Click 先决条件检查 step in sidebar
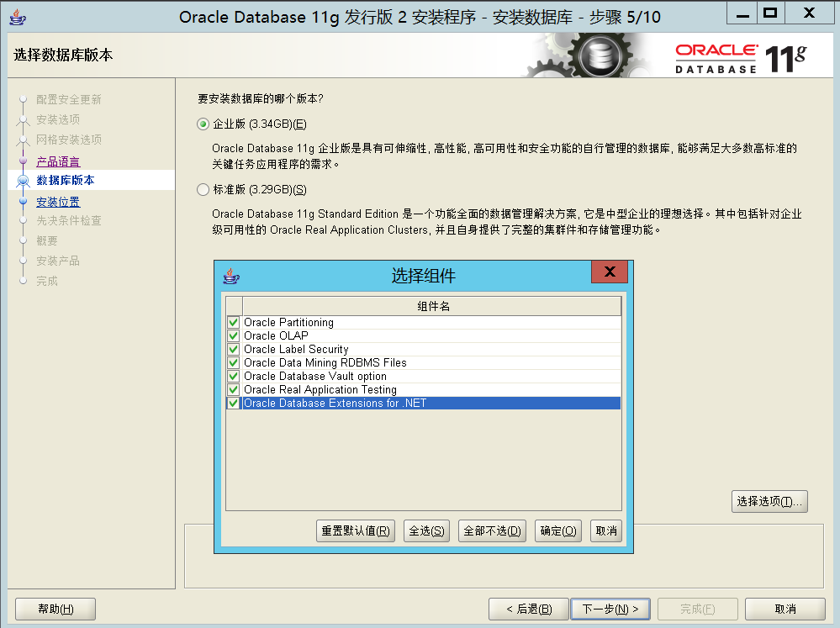Image resolution: width=840 pixels, height=628 pixels. click(x=69, y=221)
